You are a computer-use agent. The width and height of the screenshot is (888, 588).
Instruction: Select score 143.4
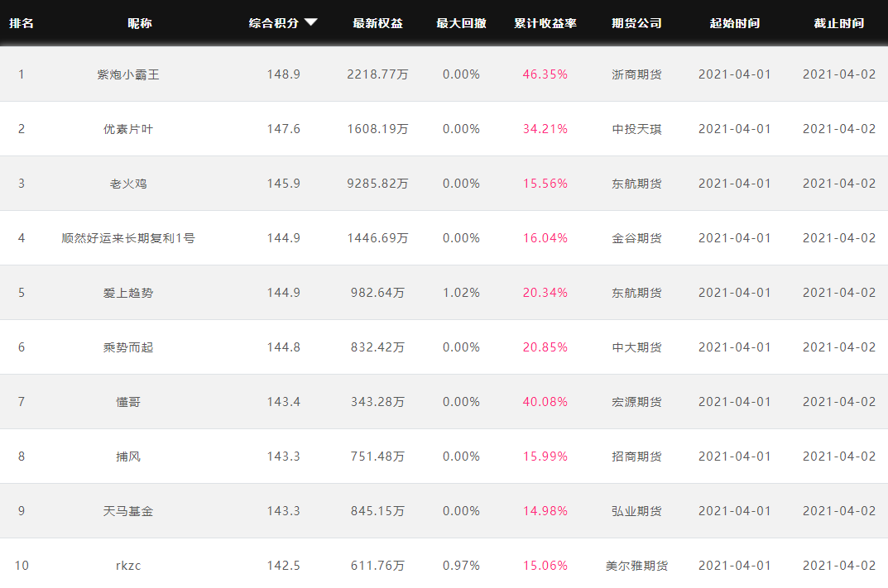[x=284, y=403]
